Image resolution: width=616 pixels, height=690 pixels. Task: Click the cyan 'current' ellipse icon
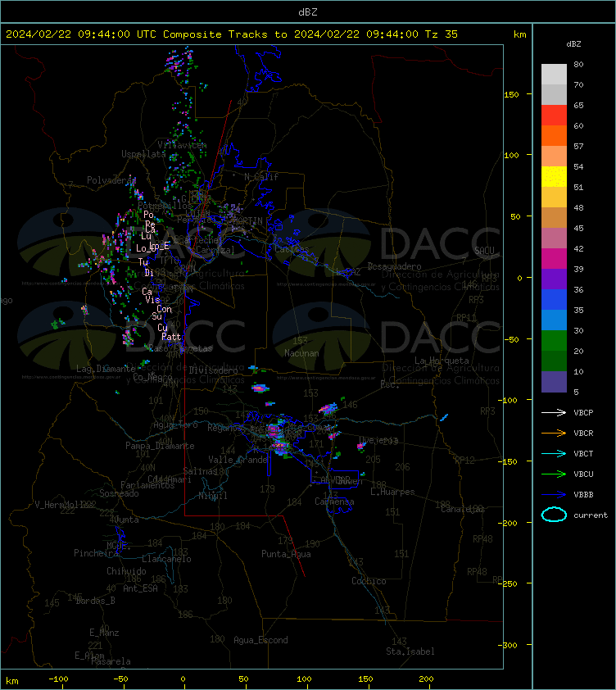pyautogui.click(x=554, y=515)
